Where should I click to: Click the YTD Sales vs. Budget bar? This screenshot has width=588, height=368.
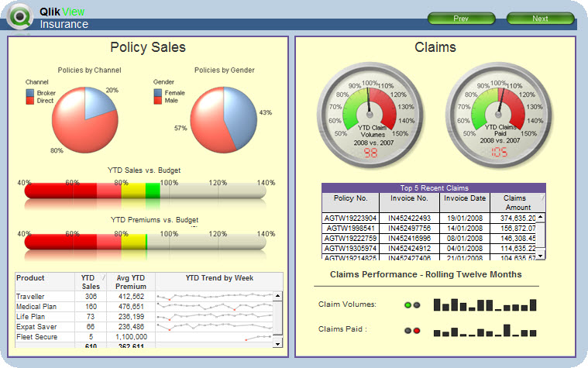(x=146, y=191)
